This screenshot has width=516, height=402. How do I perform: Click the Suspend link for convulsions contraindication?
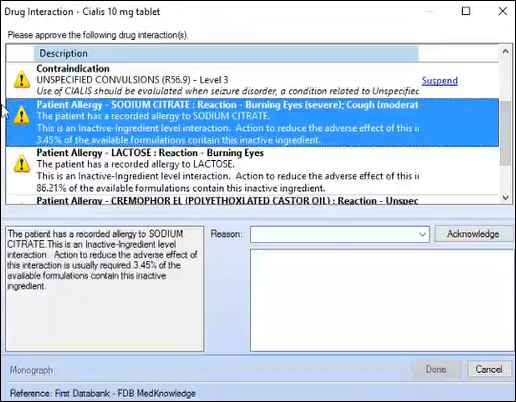coord(439,81)
